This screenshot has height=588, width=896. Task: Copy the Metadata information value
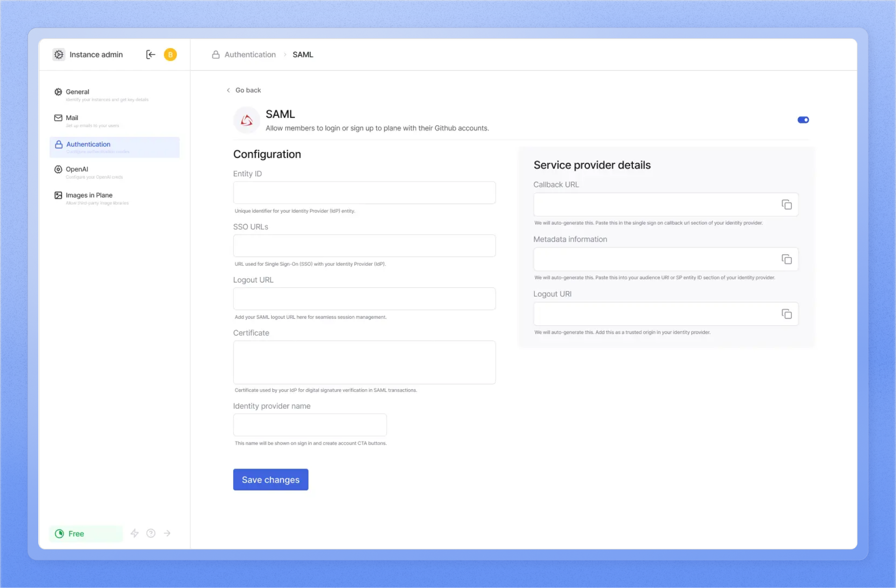coord(786,259)
